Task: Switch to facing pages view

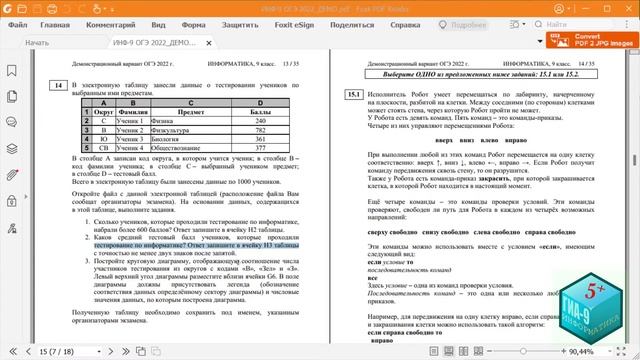Action: tap(464, 351)
